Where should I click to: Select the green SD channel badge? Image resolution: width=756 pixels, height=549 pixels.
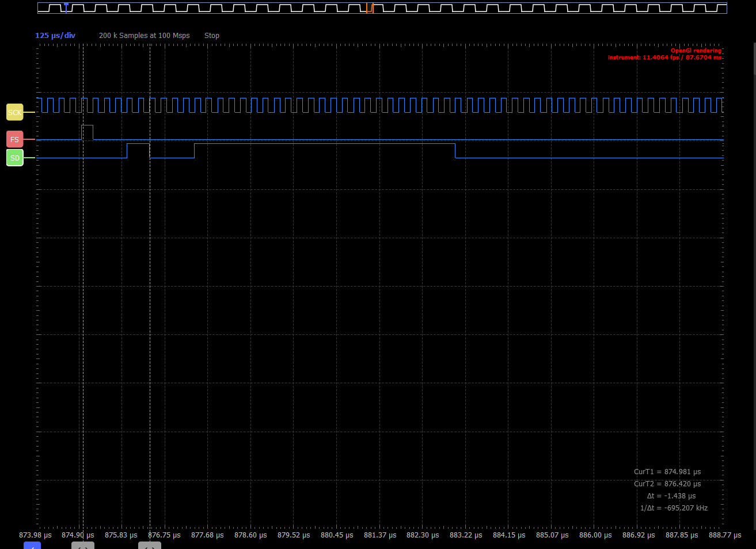click(x=14, y=157)
